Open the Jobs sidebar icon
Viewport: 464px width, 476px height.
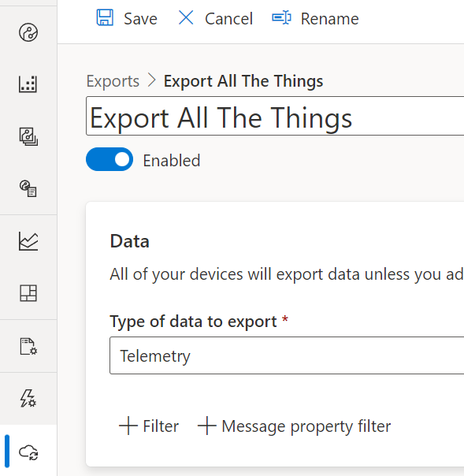pyautogui.click(x=28, y=347)
